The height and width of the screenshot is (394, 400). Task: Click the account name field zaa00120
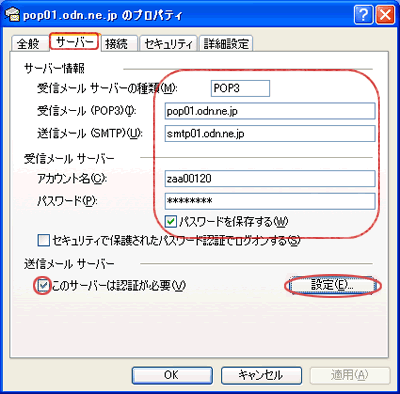[x=270, y=179]
